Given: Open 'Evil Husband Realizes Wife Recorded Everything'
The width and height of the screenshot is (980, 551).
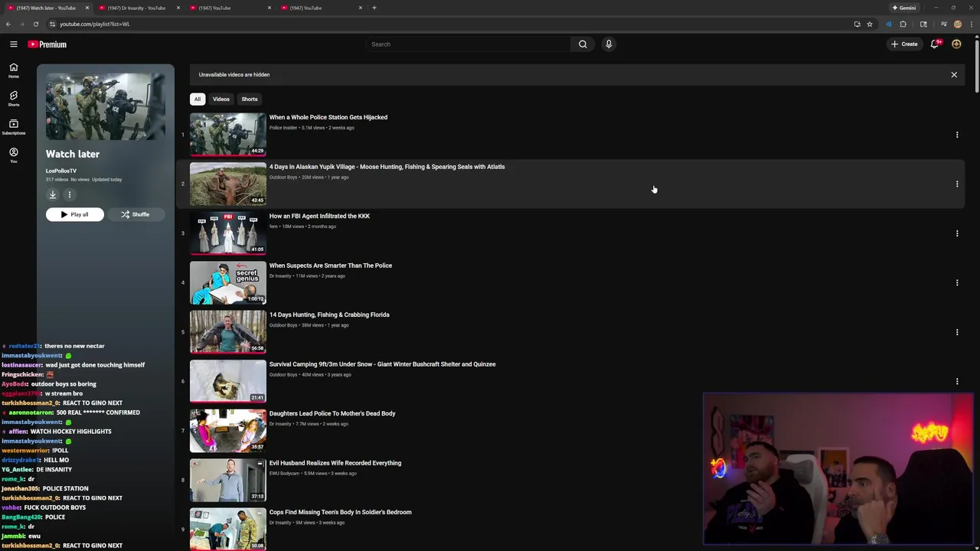Looking at the screenshot, I should (335, 463).
